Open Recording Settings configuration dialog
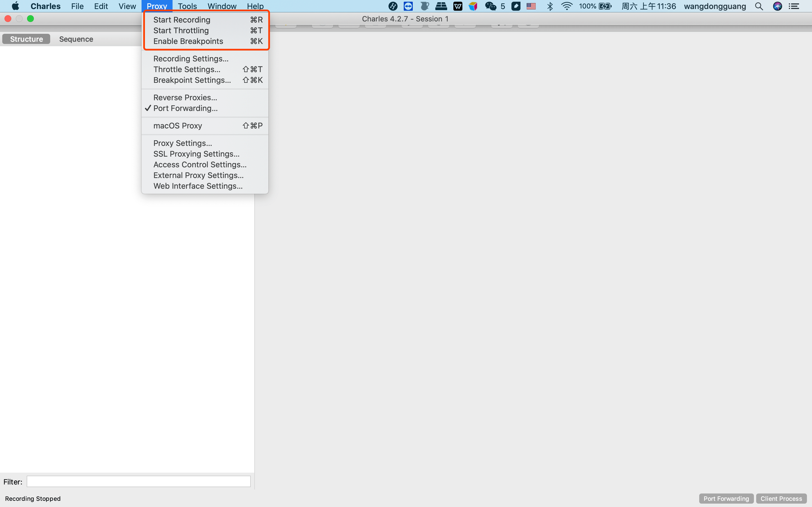812x507 pixels. click(191, 58)
